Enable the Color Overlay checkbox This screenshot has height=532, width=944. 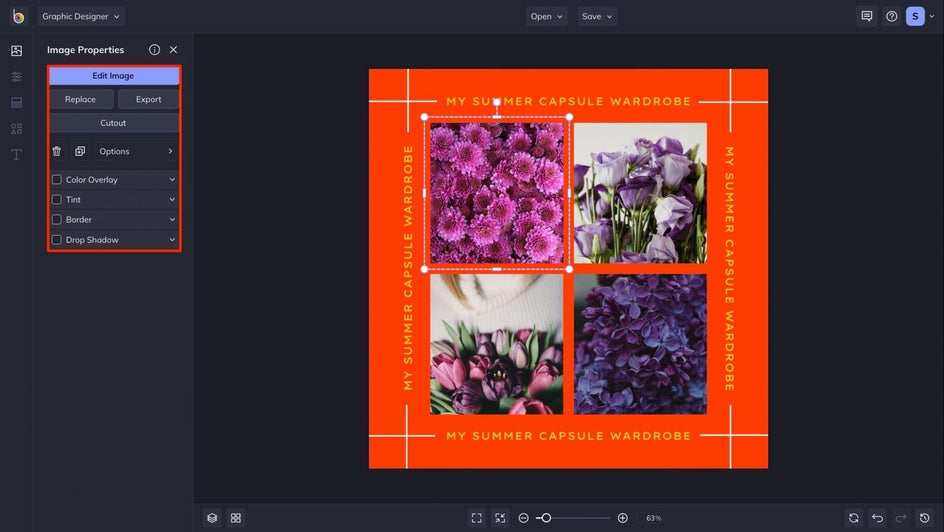[57, 179]
